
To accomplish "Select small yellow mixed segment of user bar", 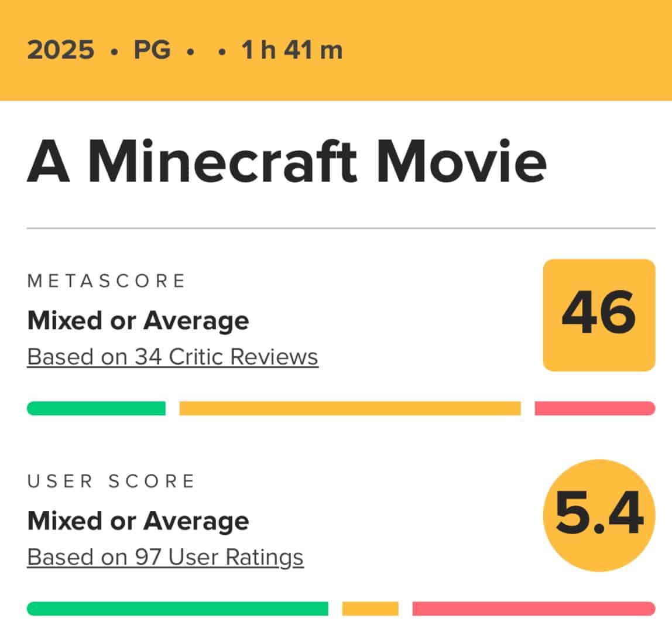I will [x=371, y=608].
